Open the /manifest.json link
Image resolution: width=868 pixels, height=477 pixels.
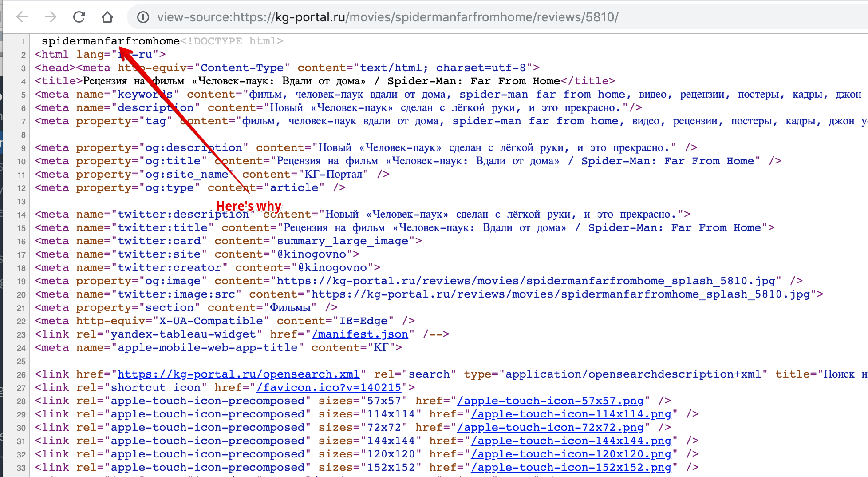(x=360, y=334)
